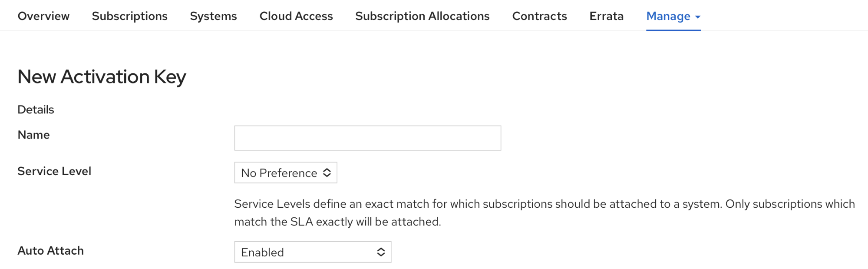
Task: Focus the activation key Name text field
Action: click(367, 138)
